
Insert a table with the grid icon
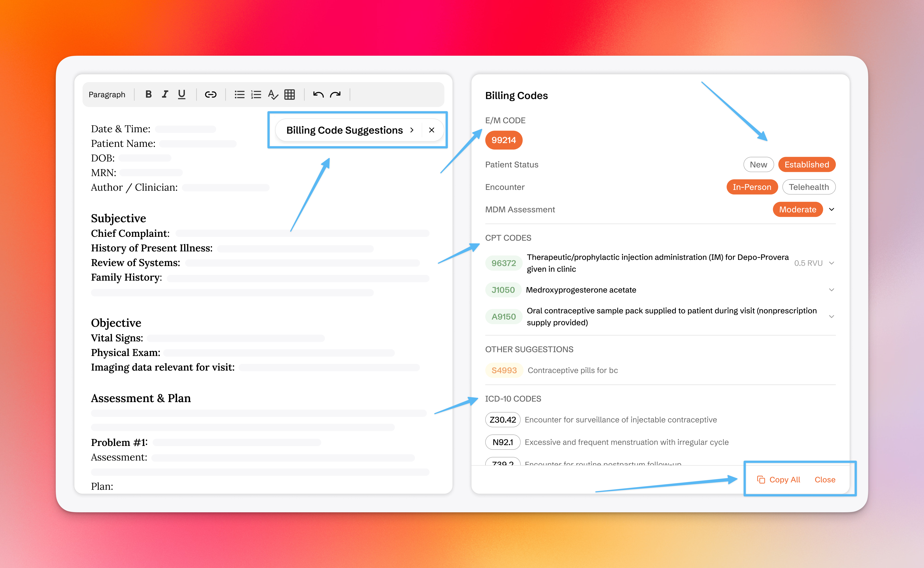[x=289, y=94]
